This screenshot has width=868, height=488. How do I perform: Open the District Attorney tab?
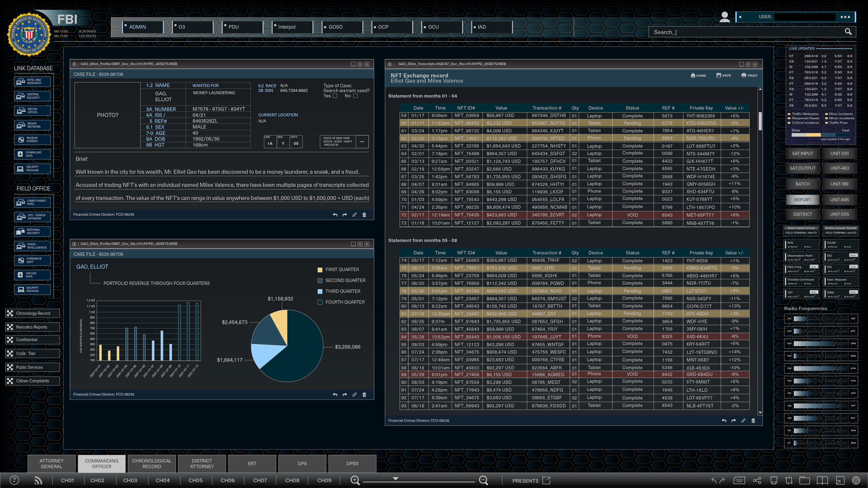[202, 464]
